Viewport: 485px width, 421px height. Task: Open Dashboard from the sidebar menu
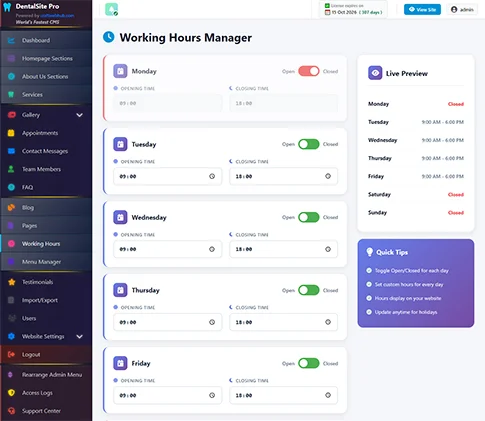(46, 40)
